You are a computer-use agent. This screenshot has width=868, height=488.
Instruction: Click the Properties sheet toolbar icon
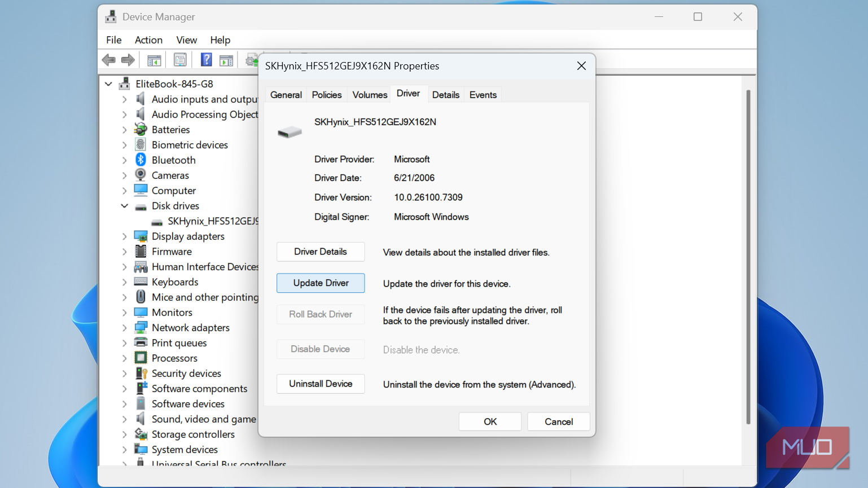(180, 60)
